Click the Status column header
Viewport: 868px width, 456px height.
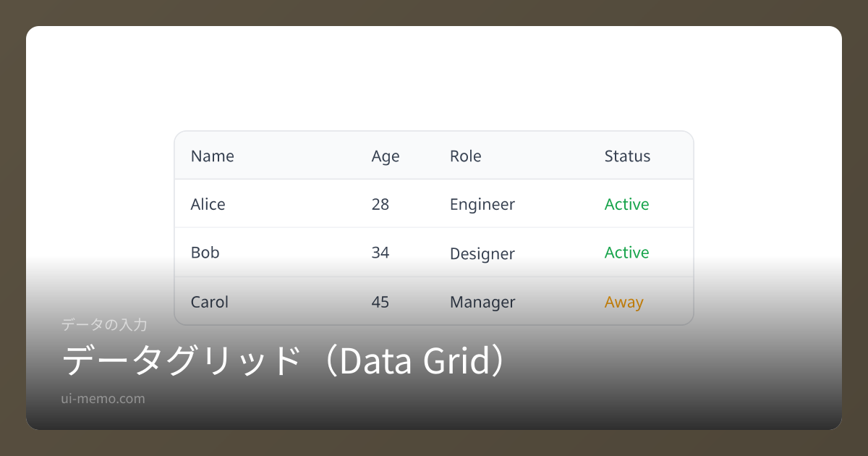coord(627,156)
